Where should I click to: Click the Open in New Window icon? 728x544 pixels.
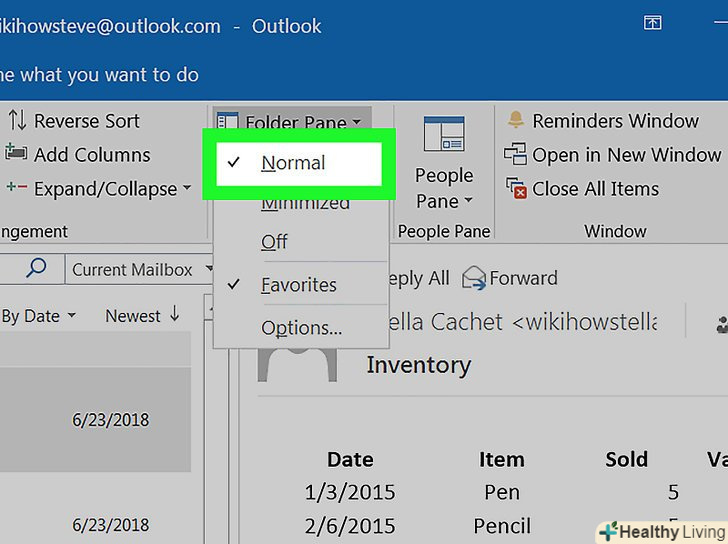pyautogui.click(x=515, y=154)
